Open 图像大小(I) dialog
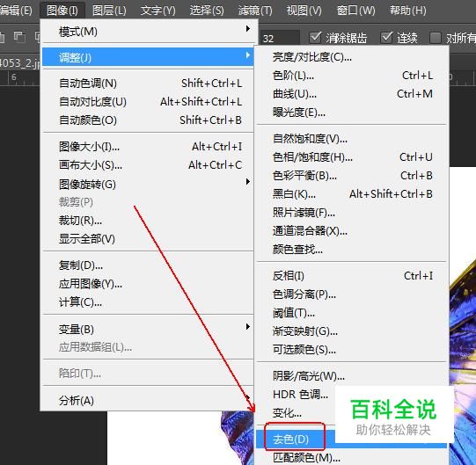This screenshot has width=476, height=465. coord(148,147)
